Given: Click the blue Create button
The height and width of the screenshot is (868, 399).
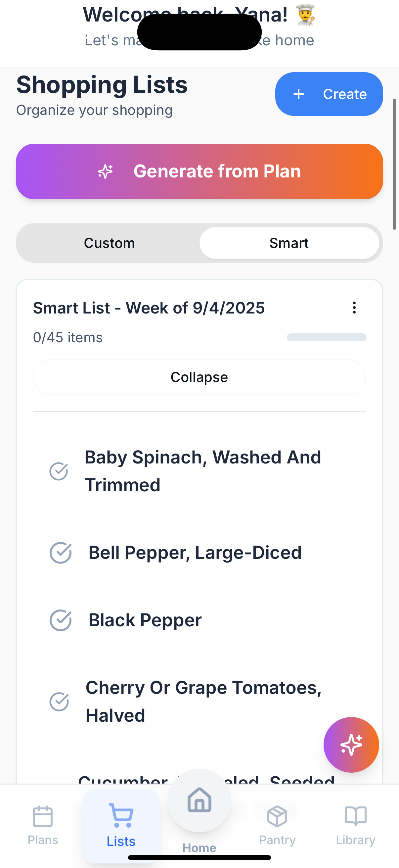Looking at the screenshot, I should click(329, 94).
